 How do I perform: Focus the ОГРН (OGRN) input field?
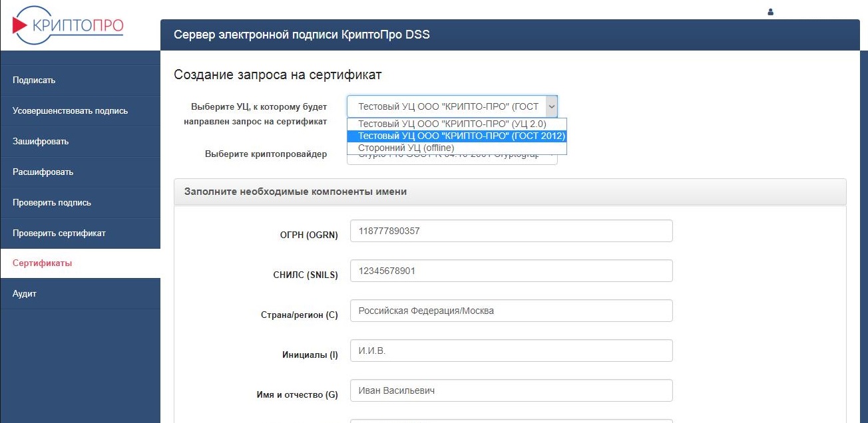(x=511, y=231)
